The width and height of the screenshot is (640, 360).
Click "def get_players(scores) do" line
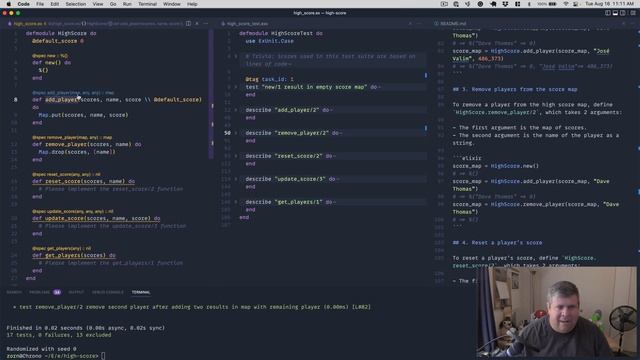[74, 256]
